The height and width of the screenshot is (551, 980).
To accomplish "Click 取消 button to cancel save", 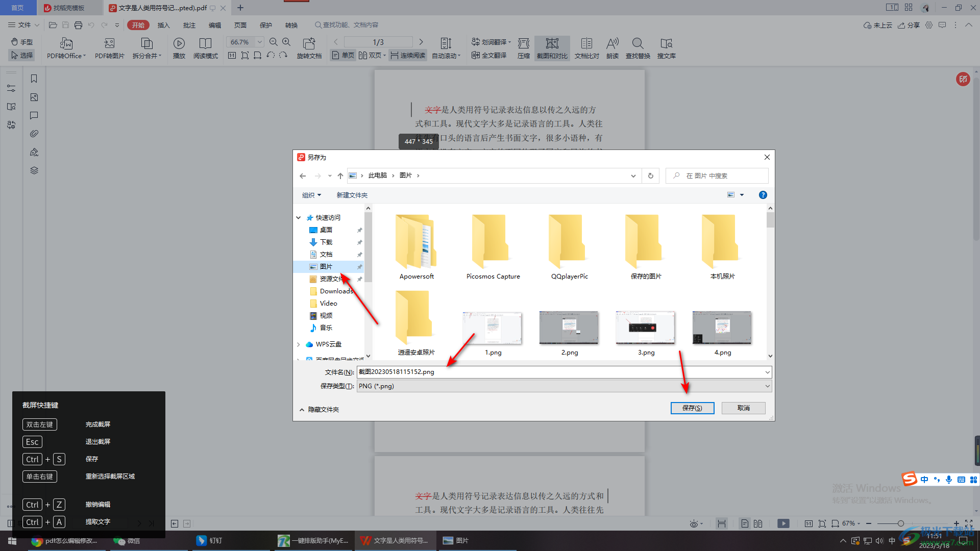I will pos(743,407).
